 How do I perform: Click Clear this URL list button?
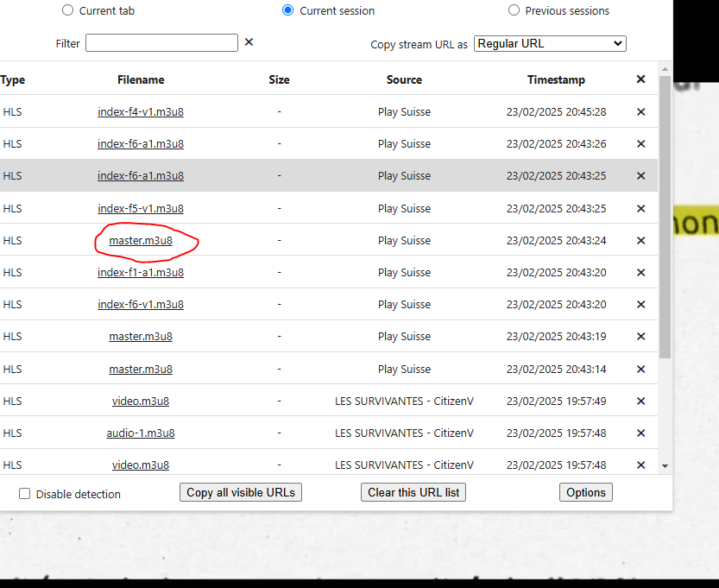[413, 492]
